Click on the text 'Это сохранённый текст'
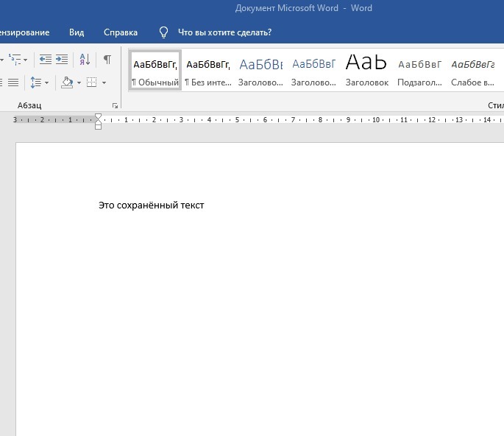This screenshot has height=436, width=504. [151, 205]
